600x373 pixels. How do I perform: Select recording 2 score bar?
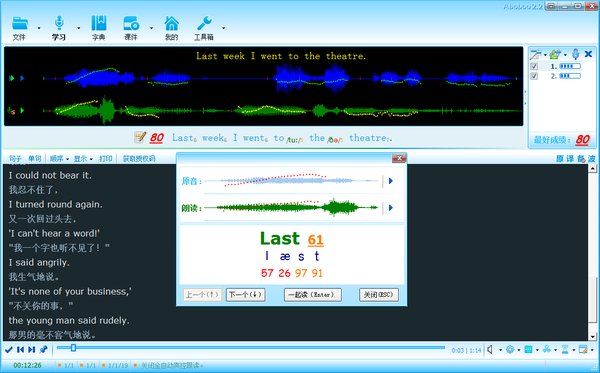570,76
